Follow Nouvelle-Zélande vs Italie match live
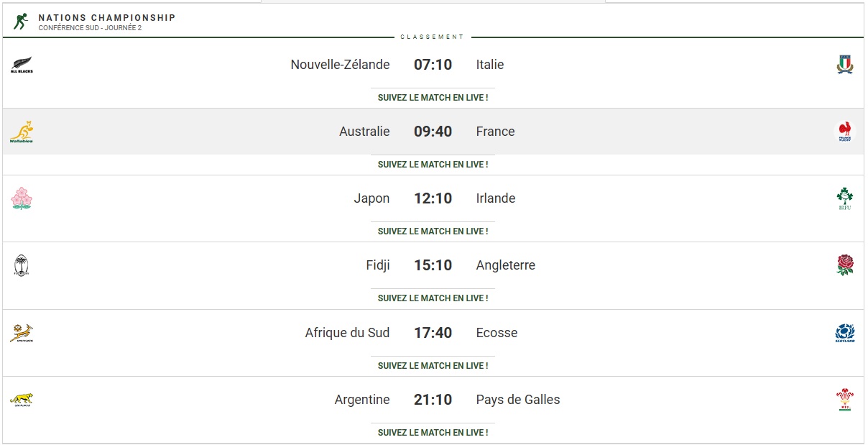Screen dimensions: 868x445 pyautogui.click(x=433, y=97)
